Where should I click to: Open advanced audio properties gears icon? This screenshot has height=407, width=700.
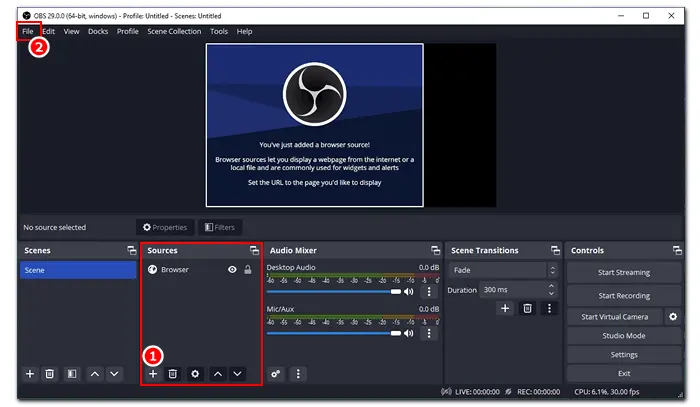pos(275,374)
